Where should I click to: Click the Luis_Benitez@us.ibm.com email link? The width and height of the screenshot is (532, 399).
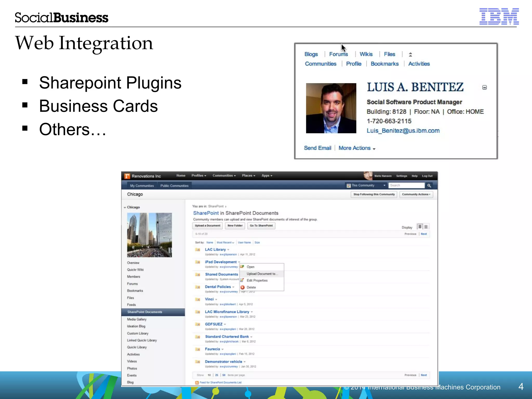403,131
